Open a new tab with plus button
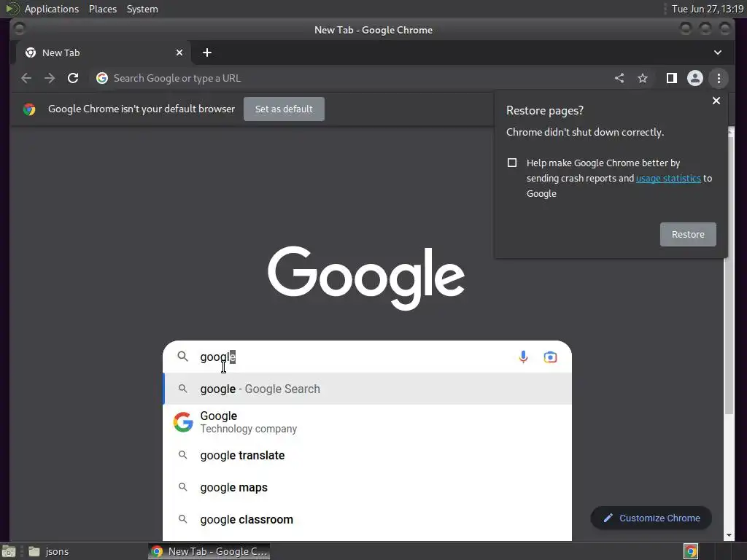747x560 pixels. 206,52
